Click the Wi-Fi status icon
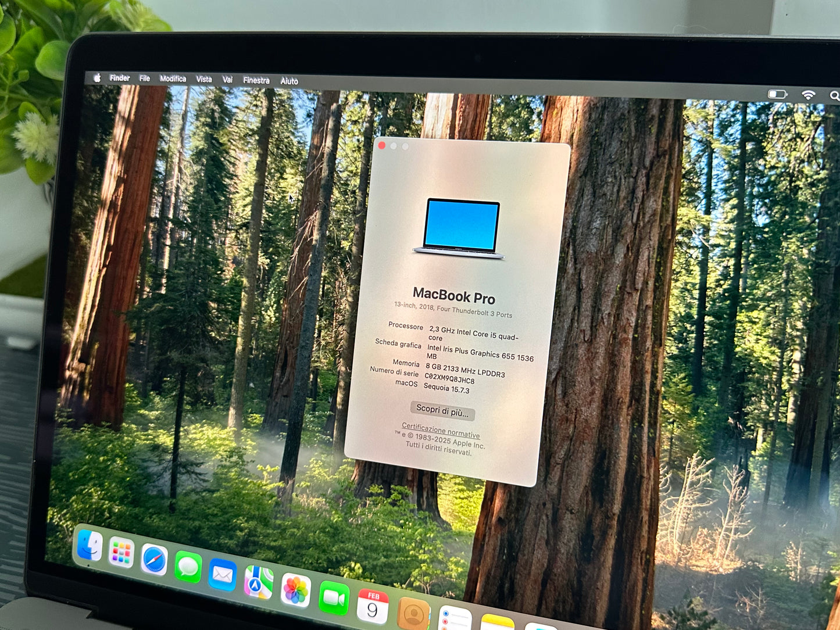The width and height of the screenshot is (840, 630). point(809,94)
